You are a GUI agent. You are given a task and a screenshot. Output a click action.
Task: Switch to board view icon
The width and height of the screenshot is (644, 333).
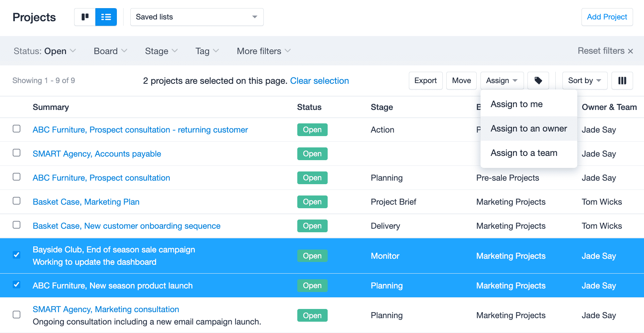click(x=85, y=17)
